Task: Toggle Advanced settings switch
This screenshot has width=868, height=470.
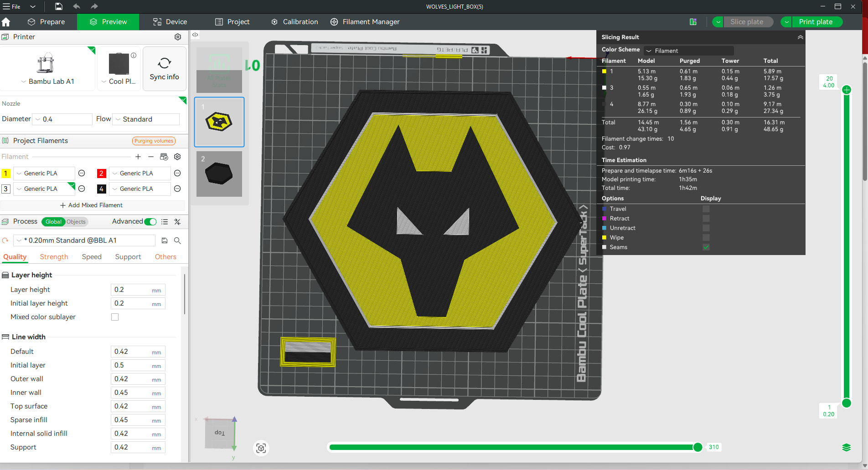Action: coord(150,222)
